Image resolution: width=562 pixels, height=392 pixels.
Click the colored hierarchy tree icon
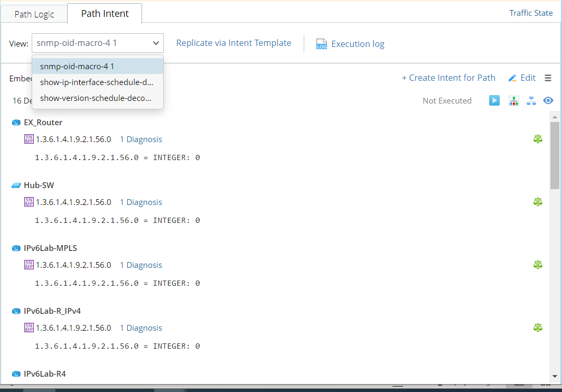(513, 101)
